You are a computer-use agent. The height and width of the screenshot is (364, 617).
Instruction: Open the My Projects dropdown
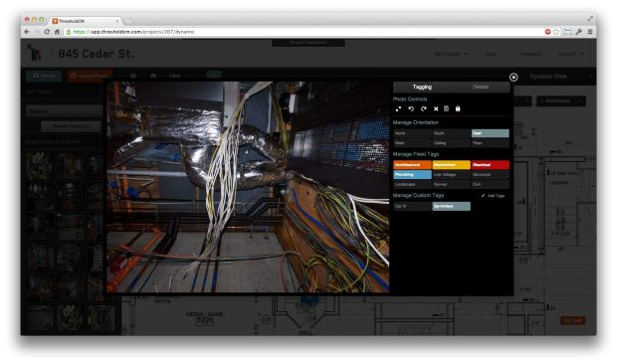(x=451, y=54)
